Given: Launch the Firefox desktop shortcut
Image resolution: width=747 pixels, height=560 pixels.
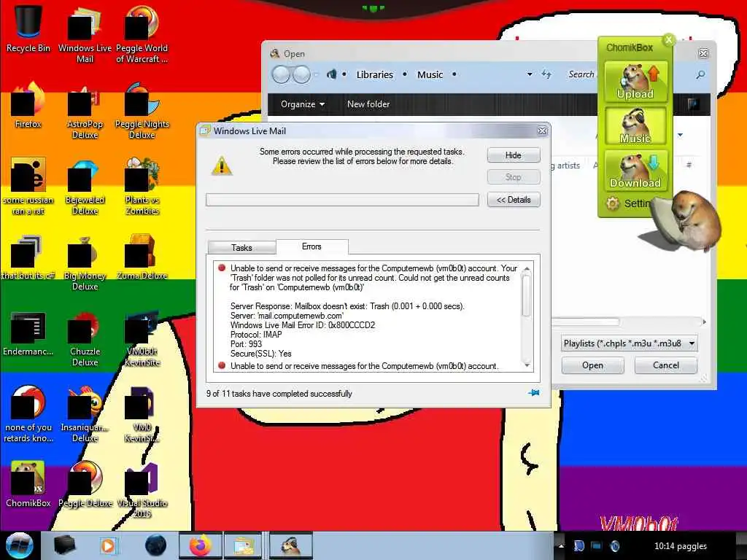Looking at the screenshot, I should 28,106.
